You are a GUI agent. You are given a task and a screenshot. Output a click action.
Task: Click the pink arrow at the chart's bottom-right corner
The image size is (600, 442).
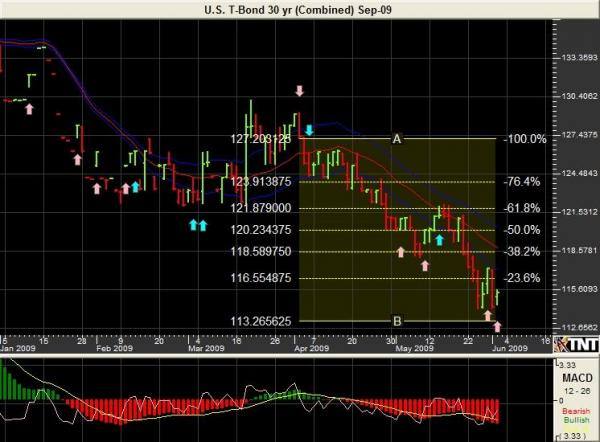point(497,325)
